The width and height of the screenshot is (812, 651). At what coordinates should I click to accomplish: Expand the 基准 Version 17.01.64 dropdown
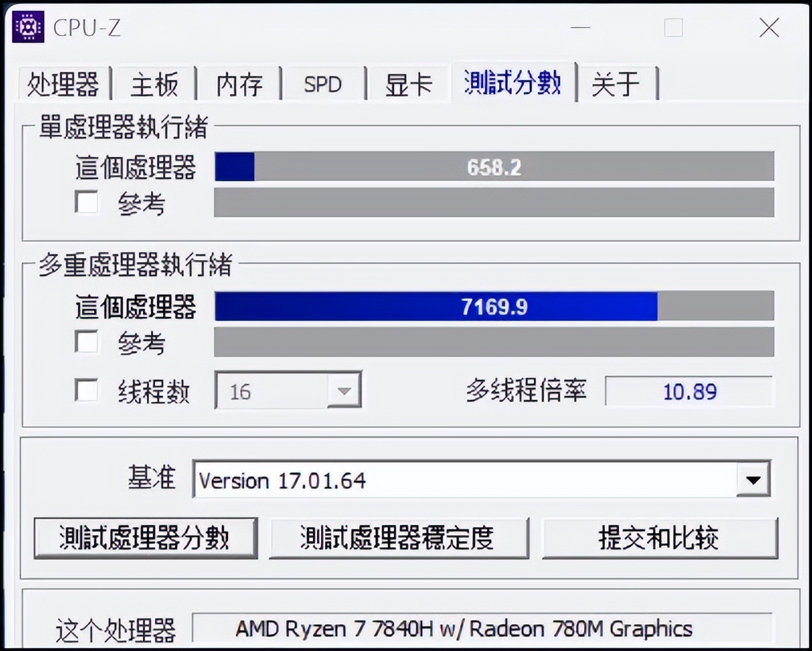click(x=482, y=480)
